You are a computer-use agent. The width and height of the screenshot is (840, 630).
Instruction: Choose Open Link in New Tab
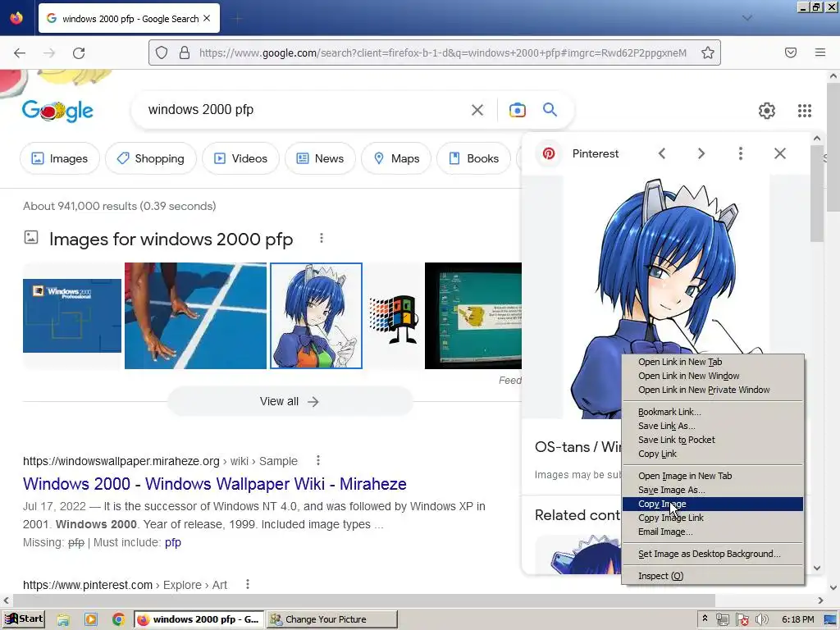pos(713,362)
